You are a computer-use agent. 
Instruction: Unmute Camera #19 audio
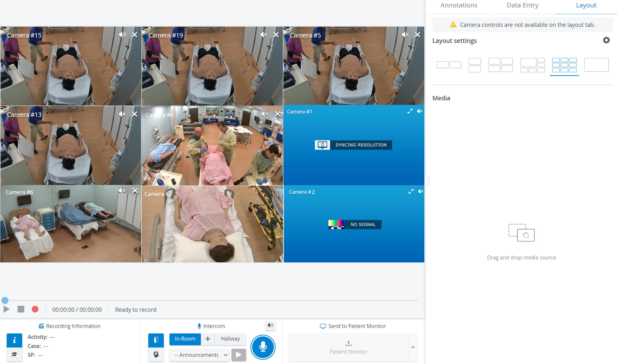click(264, 35)
